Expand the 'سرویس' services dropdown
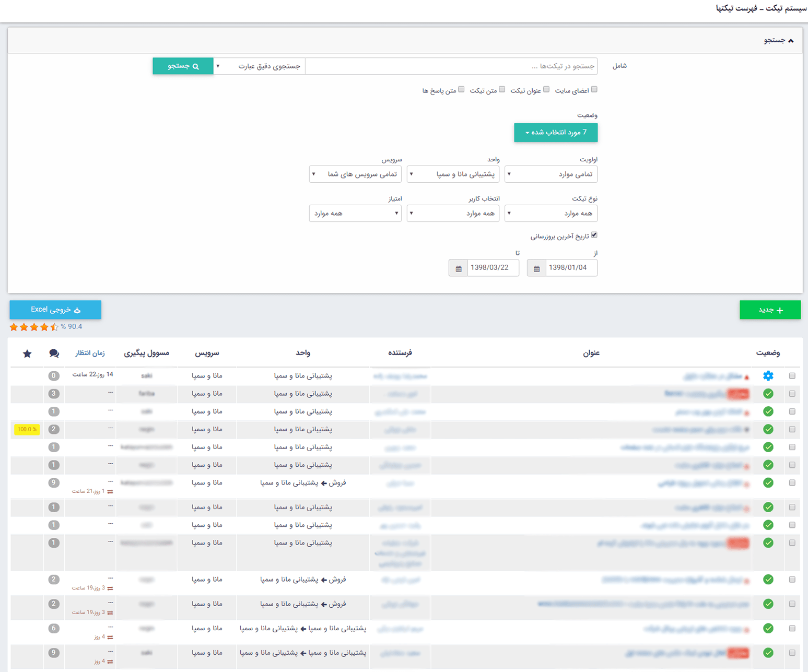The height and width of the screenshot is (672, 808). coord(355,174)
